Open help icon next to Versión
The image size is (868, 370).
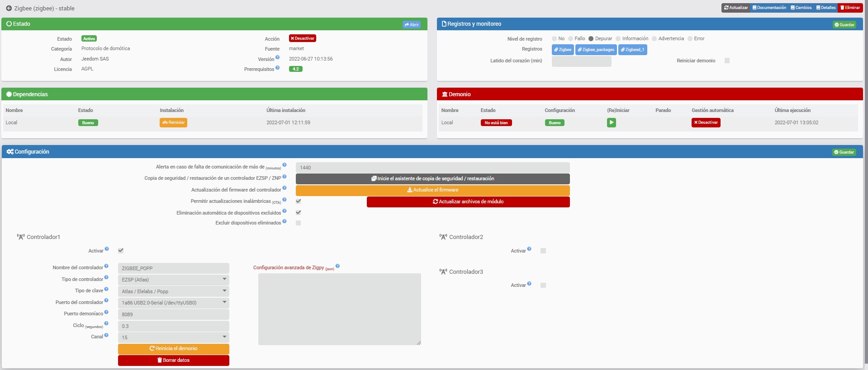point(278,57)
